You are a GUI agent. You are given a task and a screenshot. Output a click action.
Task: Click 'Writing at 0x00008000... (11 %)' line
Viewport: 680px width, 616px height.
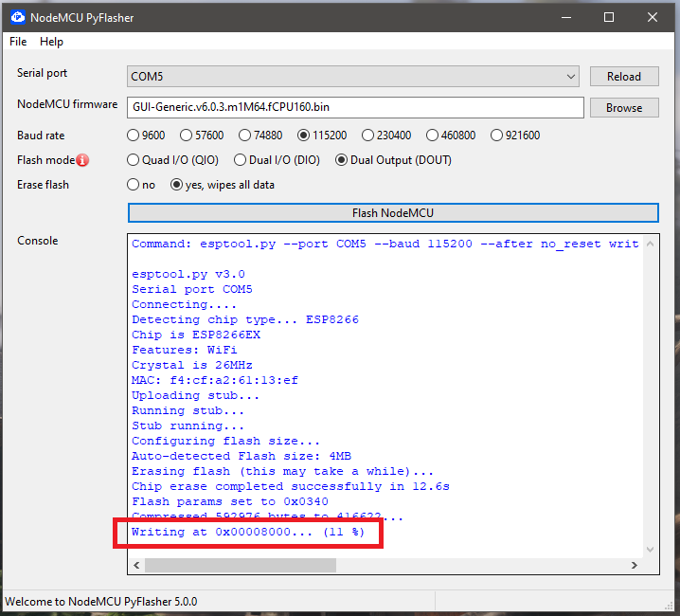(x=248, y=532)
